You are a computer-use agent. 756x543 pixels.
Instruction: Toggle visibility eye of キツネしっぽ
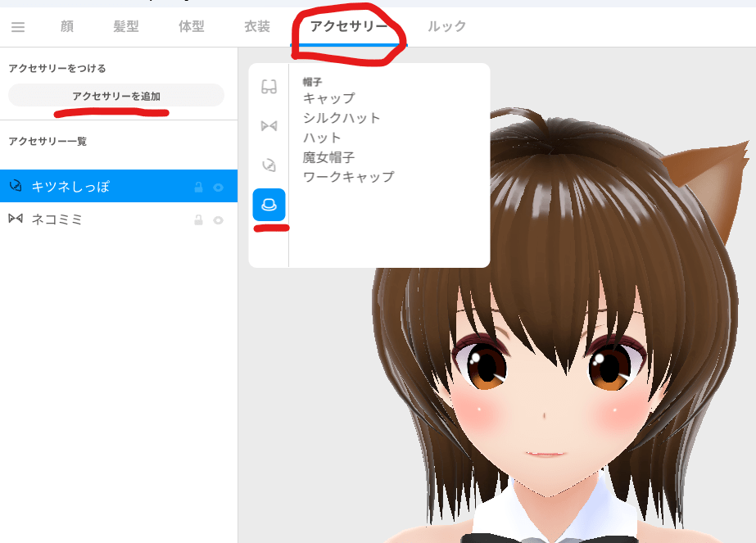(219, 187)
